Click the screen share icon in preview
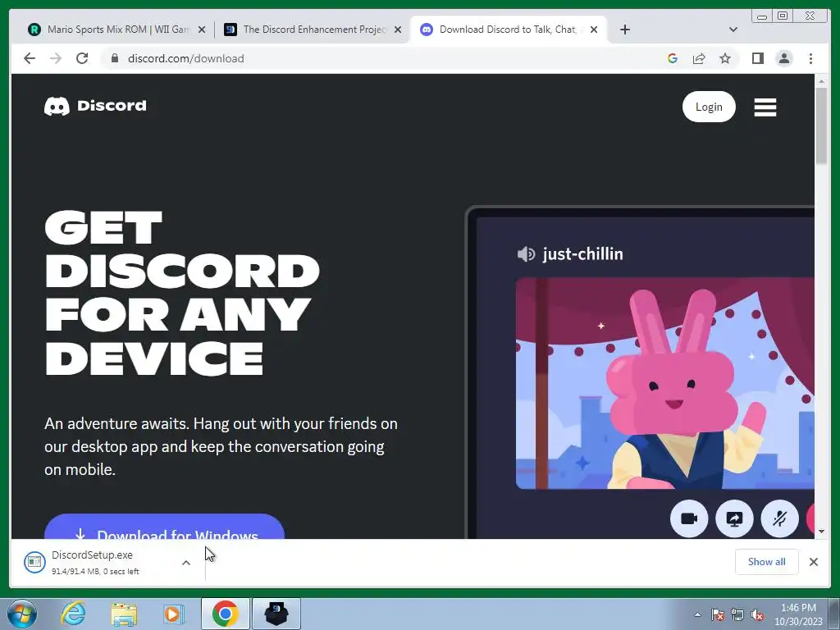 734,518
